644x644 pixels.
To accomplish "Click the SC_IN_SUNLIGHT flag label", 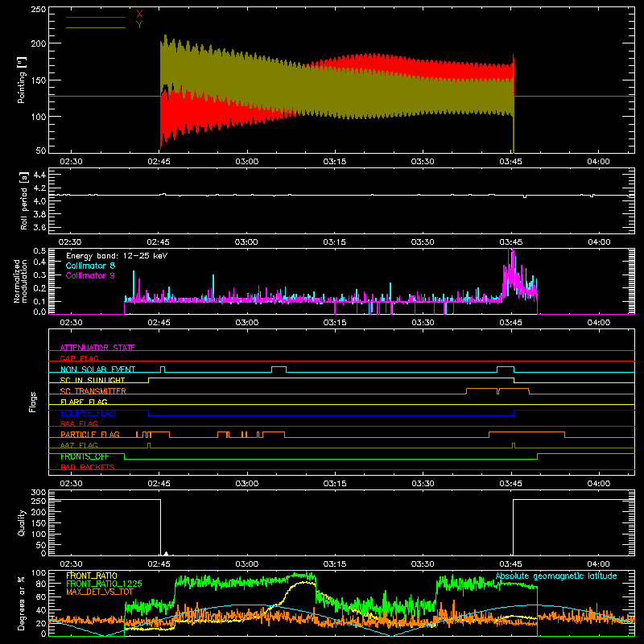I will (x=93, y=380).
